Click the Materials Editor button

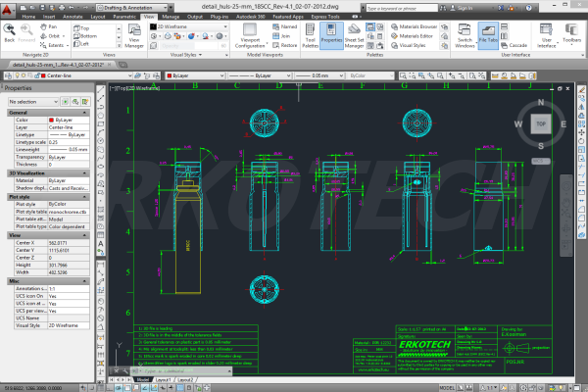coord(416,35)
